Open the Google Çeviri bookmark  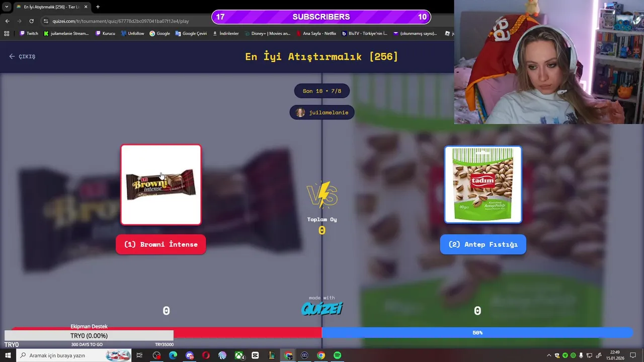point(191,34)
